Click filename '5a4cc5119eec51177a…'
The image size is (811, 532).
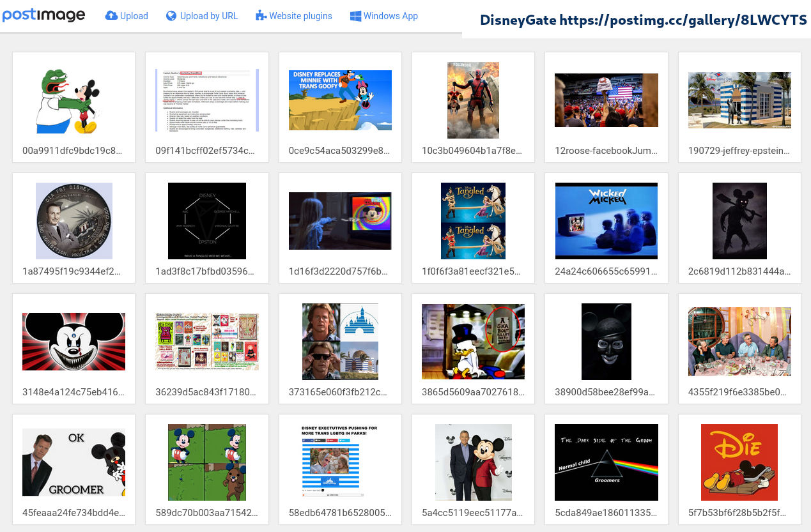(472, 513)
